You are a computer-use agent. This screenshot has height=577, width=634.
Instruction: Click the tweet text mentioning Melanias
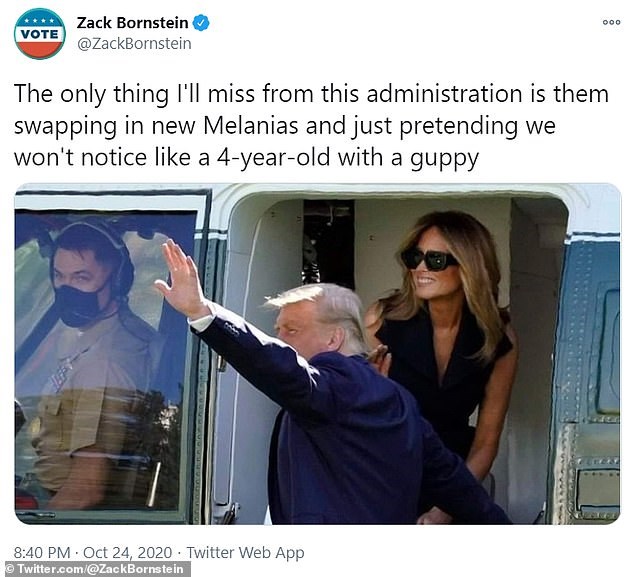(311, 125)
